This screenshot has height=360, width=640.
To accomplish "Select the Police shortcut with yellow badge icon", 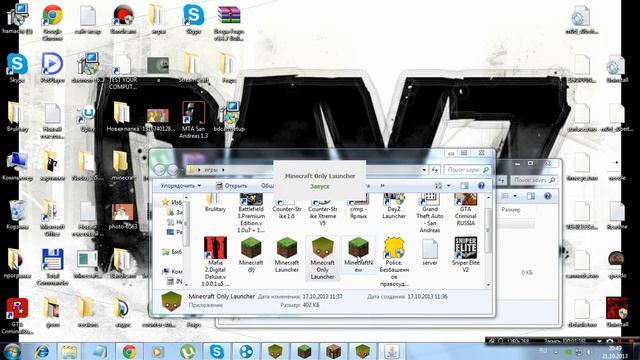I will tap(394, 261).
